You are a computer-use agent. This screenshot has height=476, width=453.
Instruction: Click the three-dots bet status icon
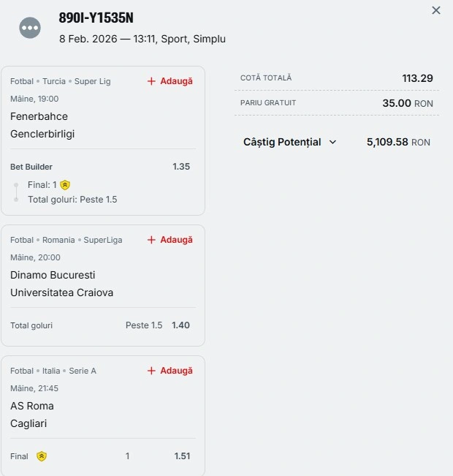pyautogui.click(x=30, y=28)
